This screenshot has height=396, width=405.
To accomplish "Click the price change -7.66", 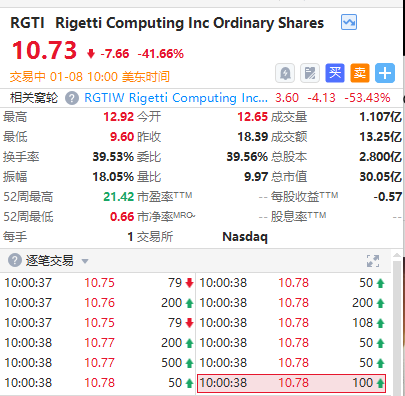I will pyautogui.click(x=115, y=54).
